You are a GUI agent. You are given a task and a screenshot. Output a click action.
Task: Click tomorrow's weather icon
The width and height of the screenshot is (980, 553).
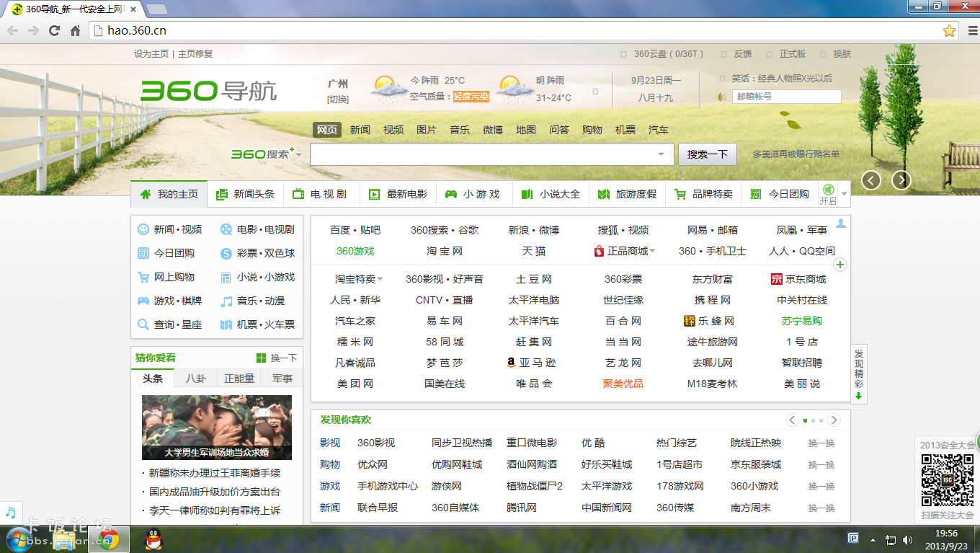tap(514, 88)
